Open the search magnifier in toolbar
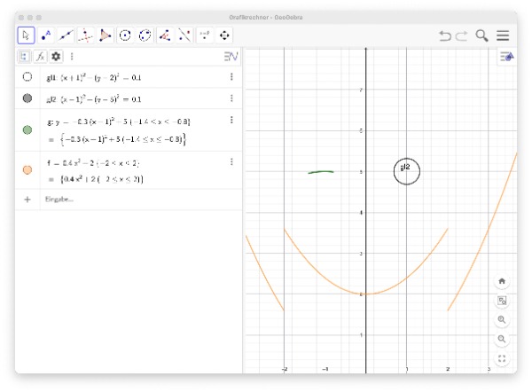 coord(481,35)
